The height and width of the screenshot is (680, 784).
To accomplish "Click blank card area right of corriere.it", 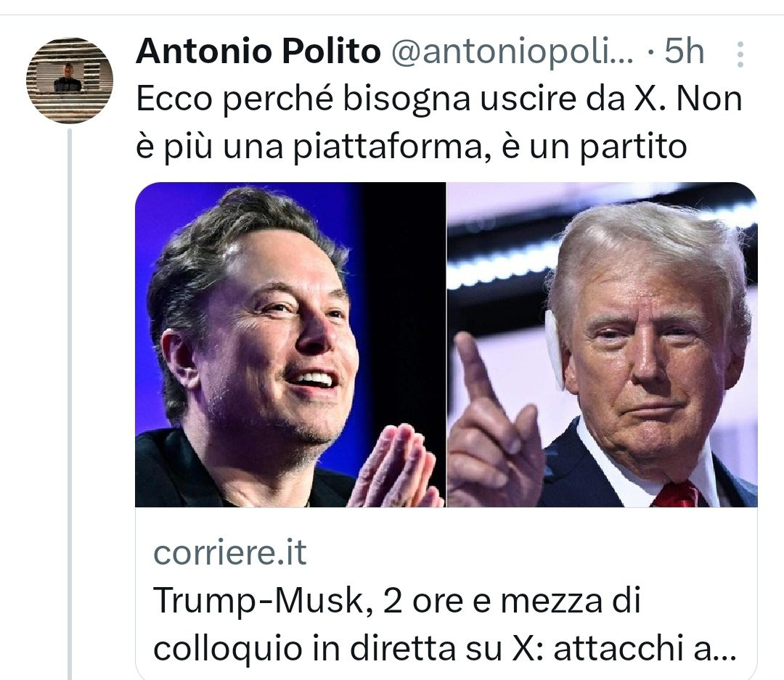I will [x=530, y=552].
